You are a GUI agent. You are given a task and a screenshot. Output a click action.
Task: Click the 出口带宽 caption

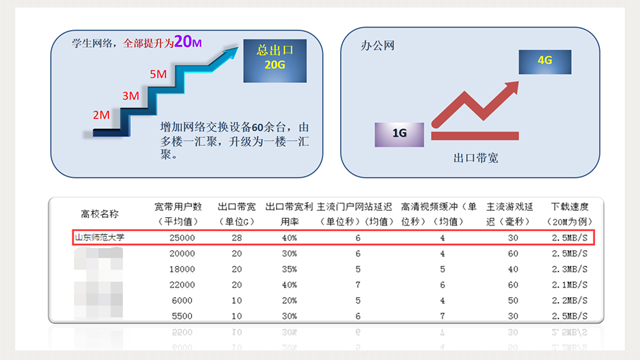coord(476,158)
